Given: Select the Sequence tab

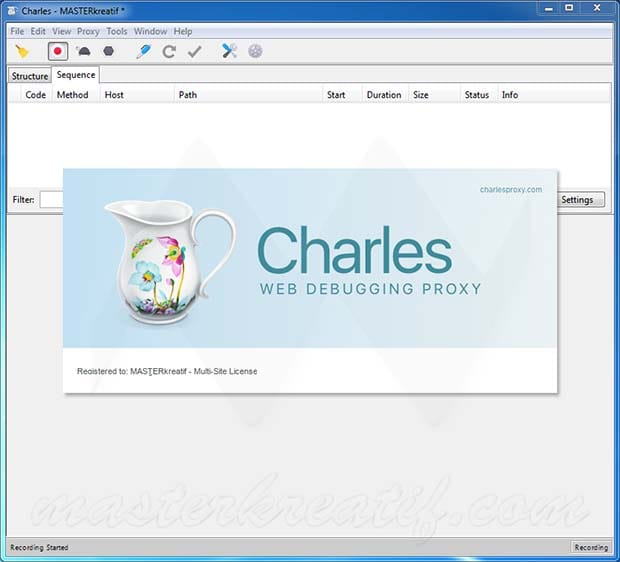Looking at the screenshot, I should pos(76,75).
